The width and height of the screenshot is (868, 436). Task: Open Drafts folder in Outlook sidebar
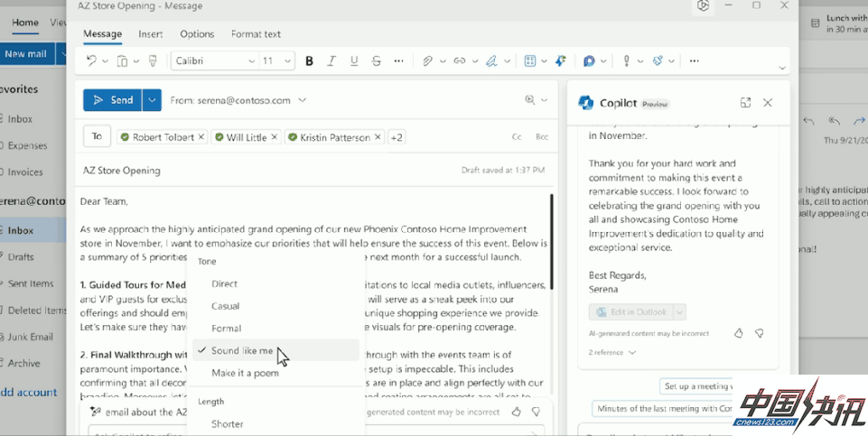pyautogui.click(x=21, y=256)
